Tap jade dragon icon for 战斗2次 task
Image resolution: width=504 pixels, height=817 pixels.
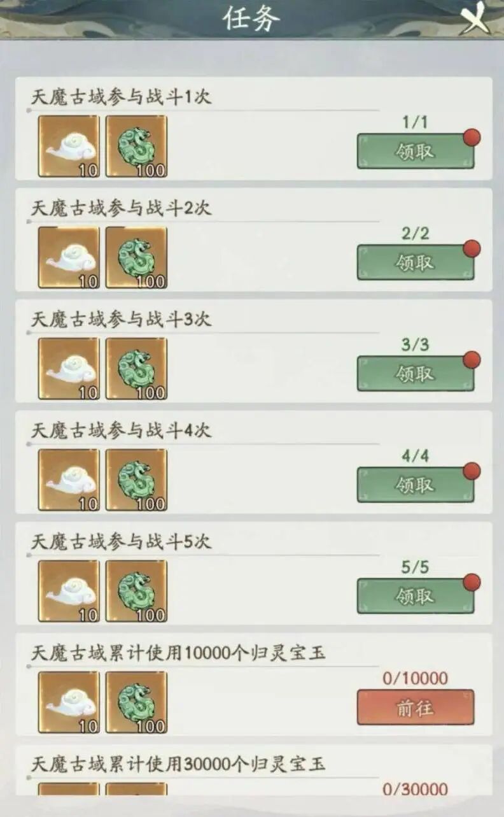click(x=136, y=257)
